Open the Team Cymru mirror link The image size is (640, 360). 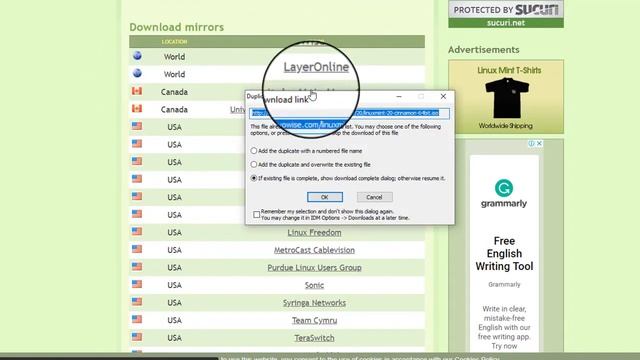314,320
